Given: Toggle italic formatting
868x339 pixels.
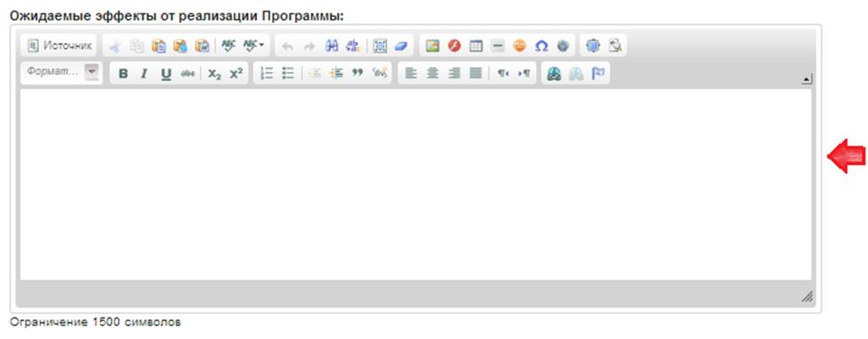Looking at the screenshot, I should point(144,74).
